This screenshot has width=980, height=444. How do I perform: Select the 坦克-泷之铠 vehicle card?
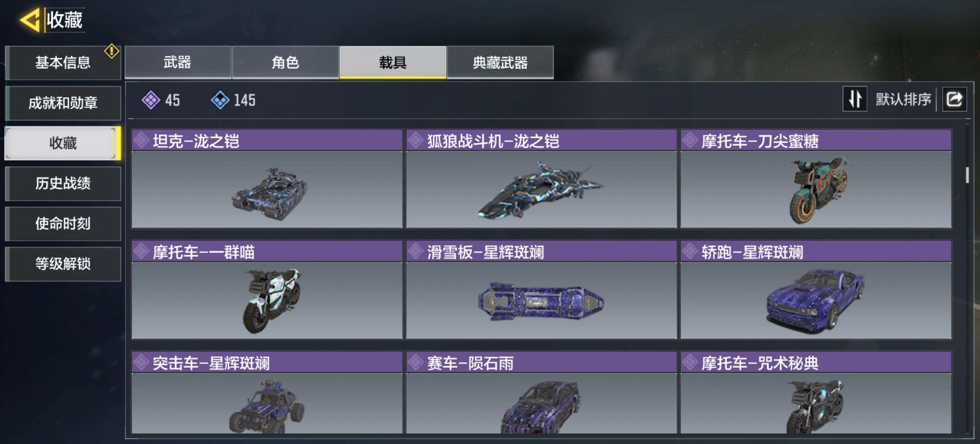pos(267,179)
